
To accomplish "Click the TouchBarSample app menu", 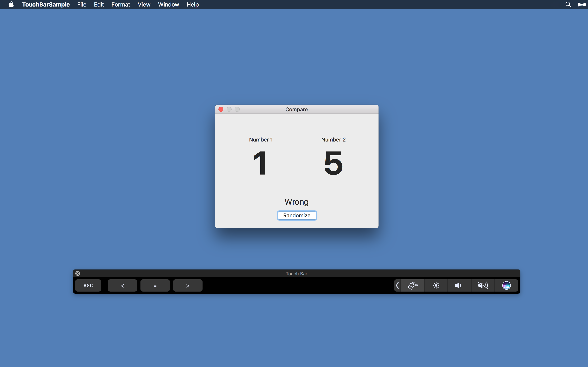I will point(46,5).
